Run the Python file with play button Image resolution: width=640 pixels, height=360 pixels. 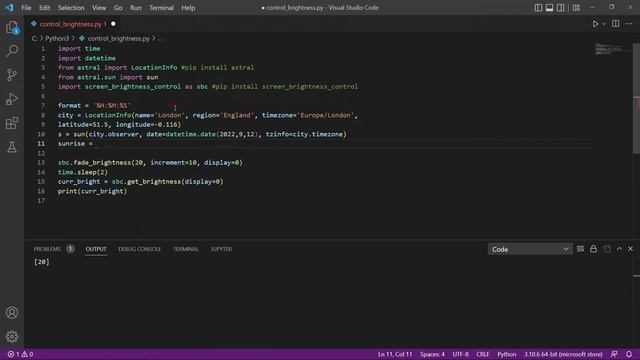(x=596, y=24)
